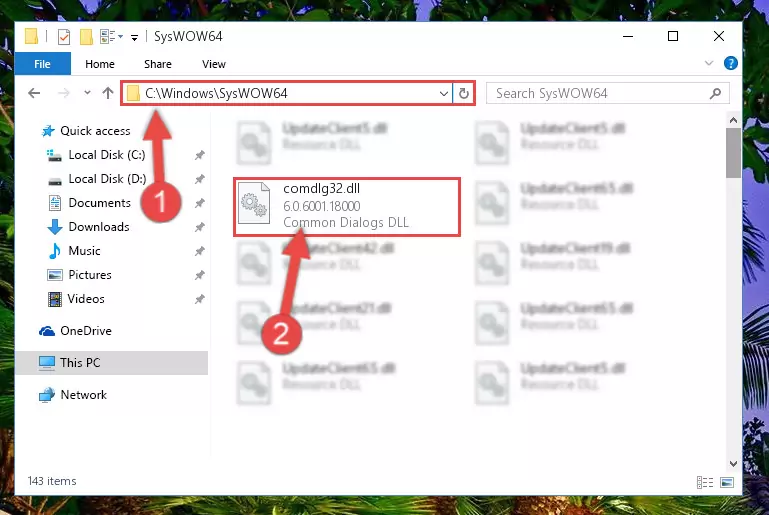The image size is (769, 515).
Task: Go up one folder level
Action: pyautogui.click(x=108, y=93)
